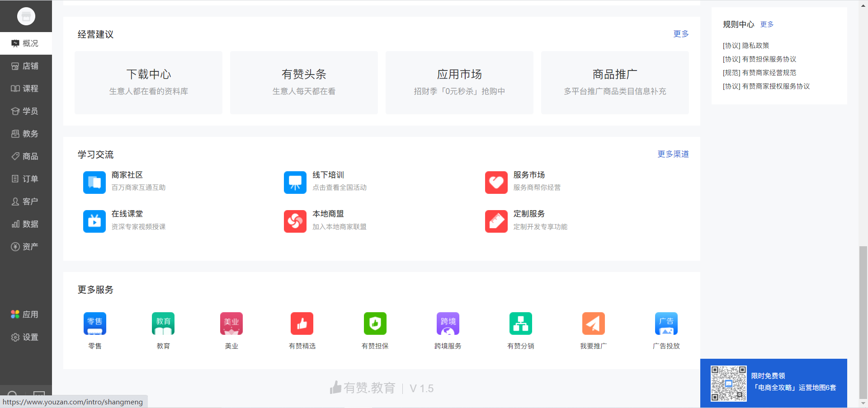Click the 在线课堂 title text
Screen dimensions: 868x408
pyautogui.click(x=127, y=214)
